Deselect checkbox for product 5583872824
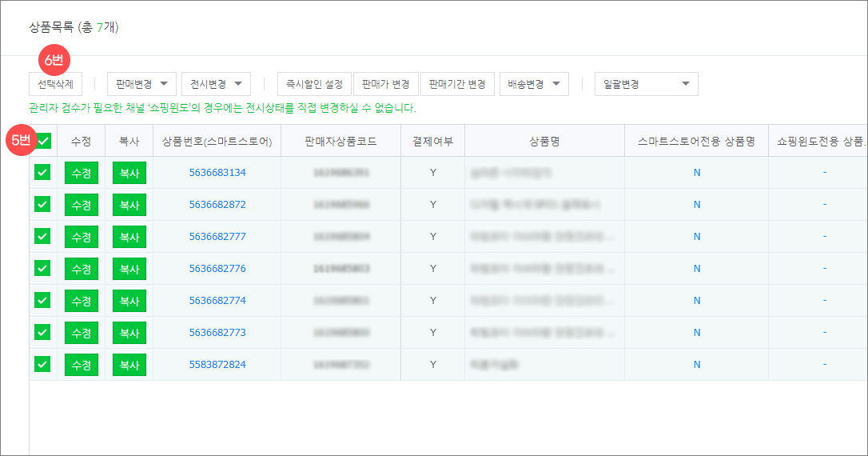The image size is (868, 456). pos(43,364)
